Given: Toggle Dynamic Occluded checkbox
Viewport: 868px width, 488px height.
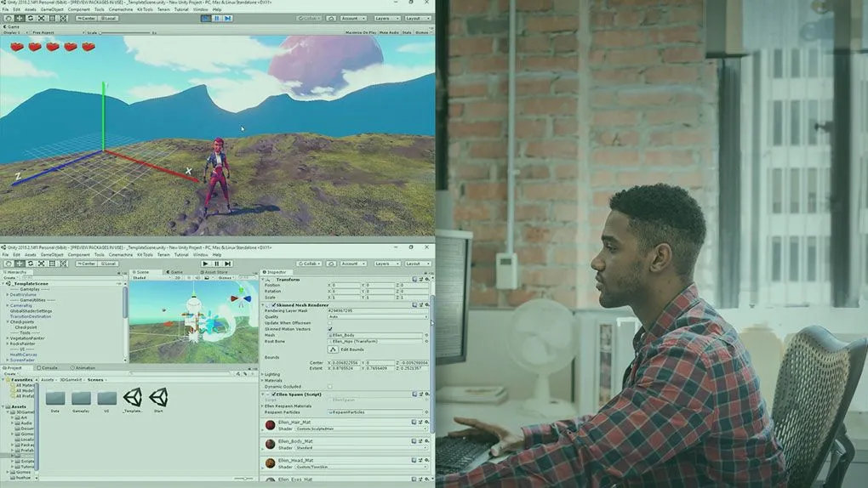Looking at the screenshot, I should (330, 387).
